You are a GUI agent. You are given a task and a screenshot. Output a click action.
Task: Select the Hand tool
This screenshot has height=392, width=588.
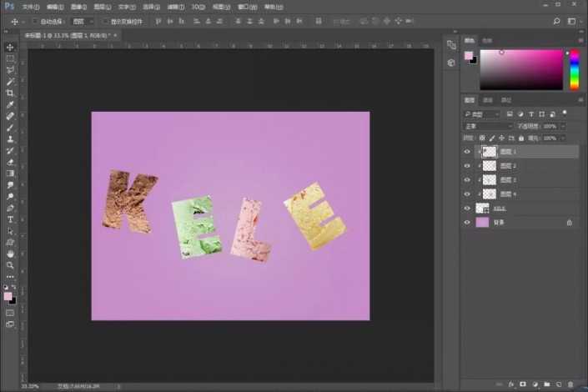pyautogui.click(x=10, y=254)
